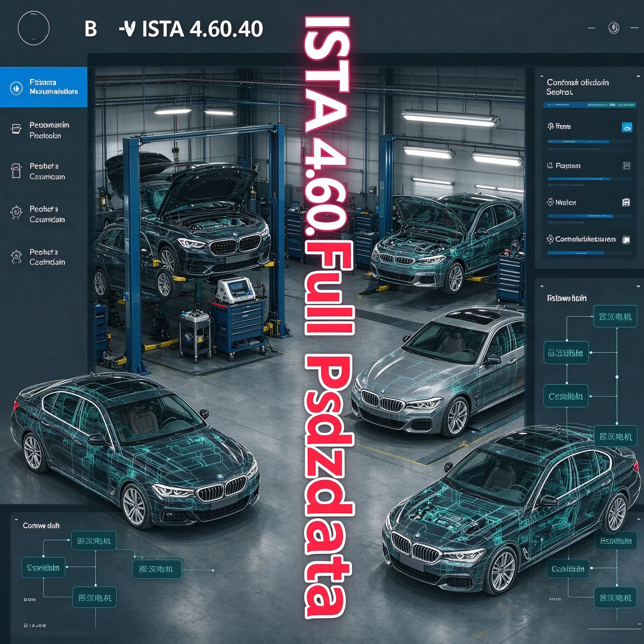Click the list icon in the Popam row
The width and height of the screenshot is (644, 644).
[x=626, y=166]
